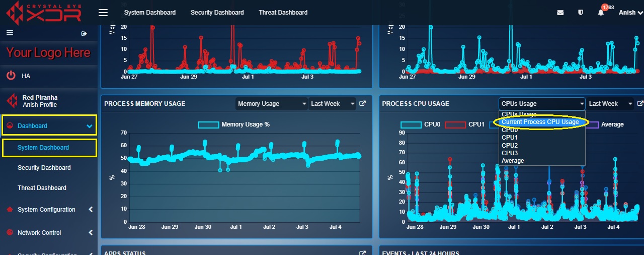Collapse sidebar using small hamburger icon
The image size is (644, 255).
pos(10,33)
